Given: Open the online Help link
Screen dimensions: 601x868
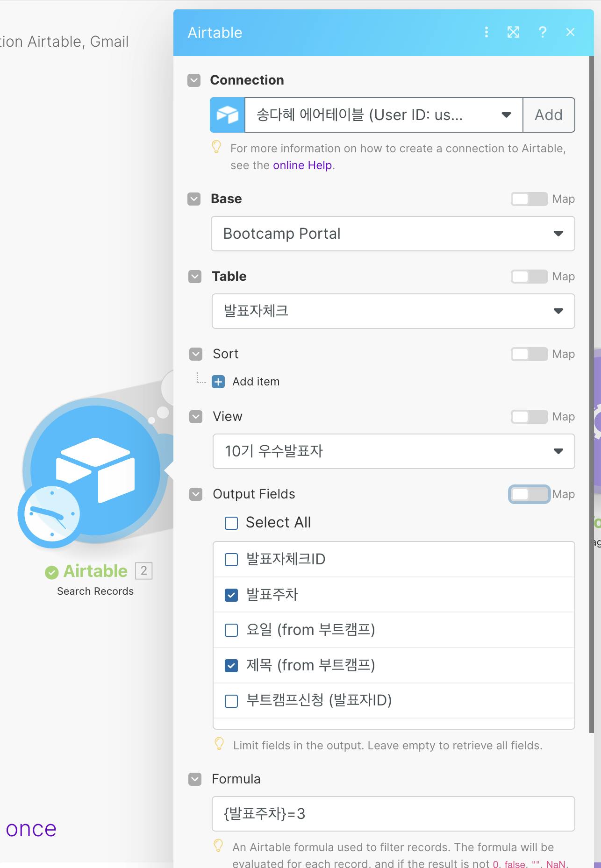Looking at the screenshot, I should coord(302,165).
